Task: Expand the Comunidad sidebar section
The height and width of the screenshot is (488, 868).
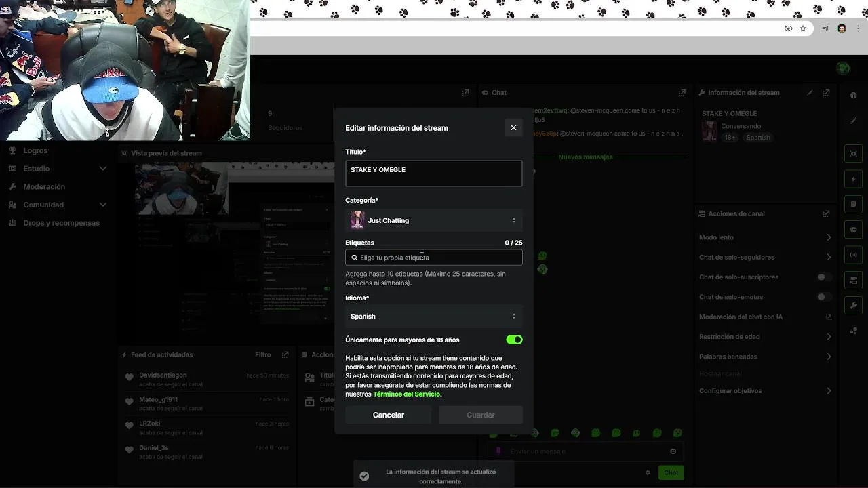Action: point(58,205)
